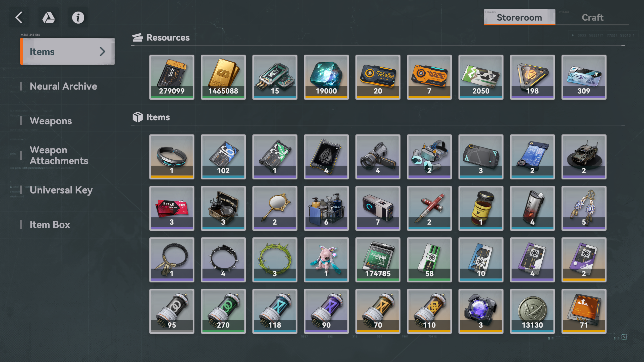Select the hand mirror item

(275, 208)
